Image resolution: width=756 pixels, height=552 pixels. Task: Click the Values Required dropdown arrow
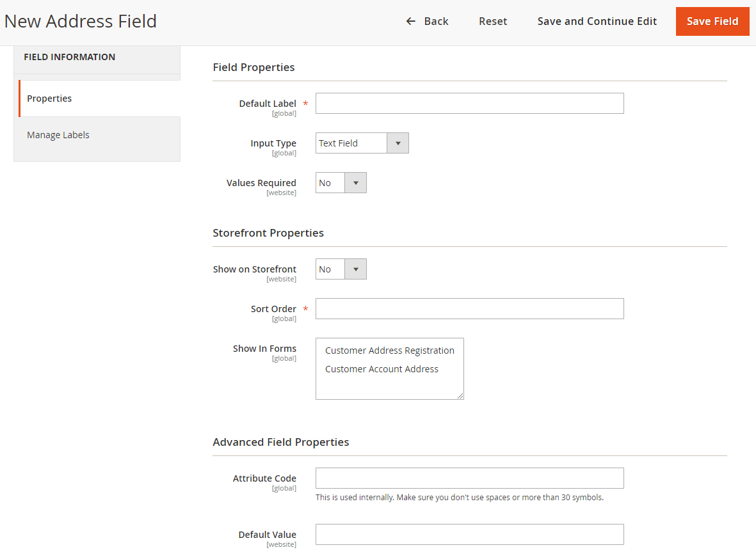point(356,182)
